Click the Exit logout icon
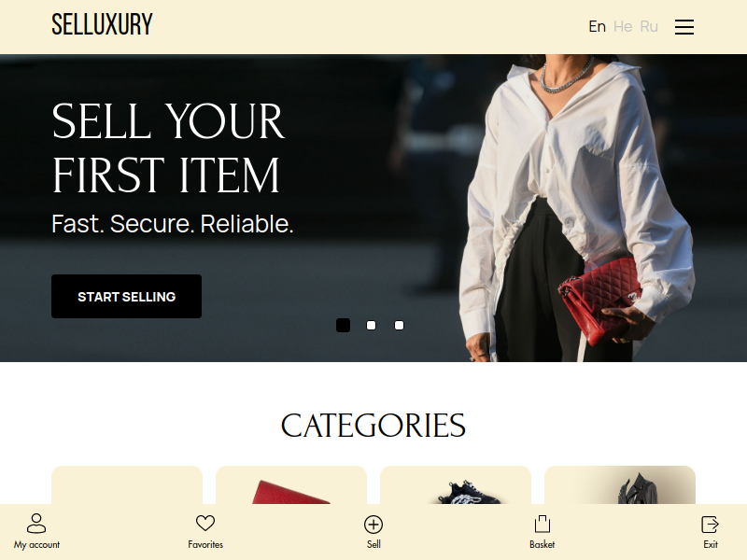The width and height of the screenshot is (747, 560). point(711,525)
